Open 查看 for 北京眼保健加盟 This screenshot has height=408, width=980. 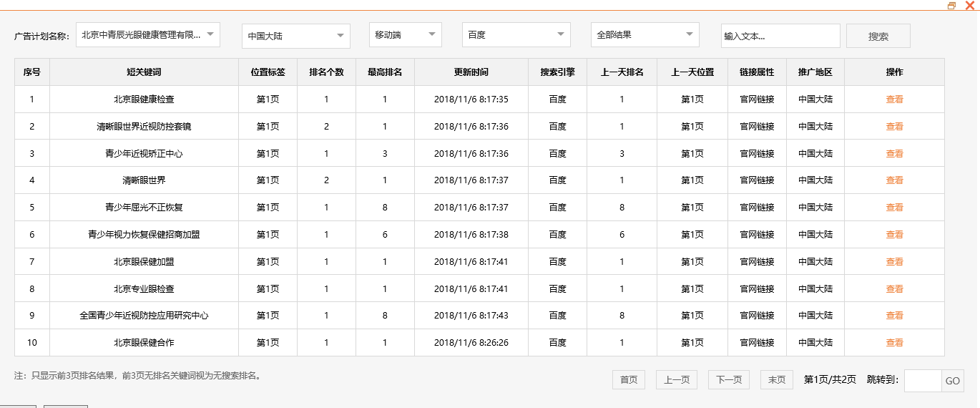(x=894, y=262)
